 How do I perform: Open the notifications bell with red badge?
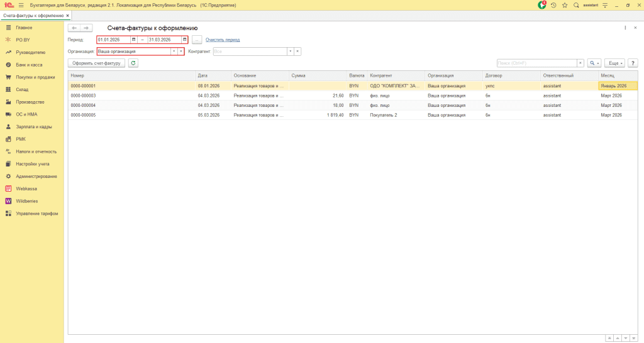point(542,5)
